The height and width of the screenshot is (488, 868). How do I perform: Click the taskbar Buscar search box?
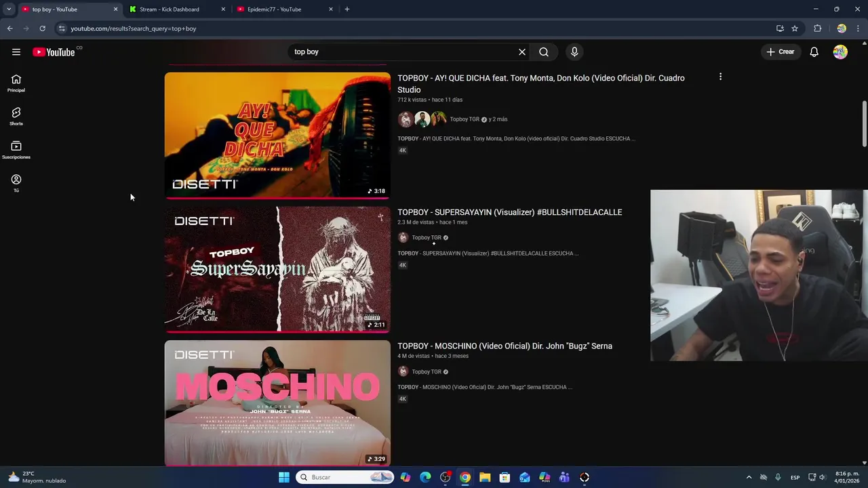(x=346, y=477)
